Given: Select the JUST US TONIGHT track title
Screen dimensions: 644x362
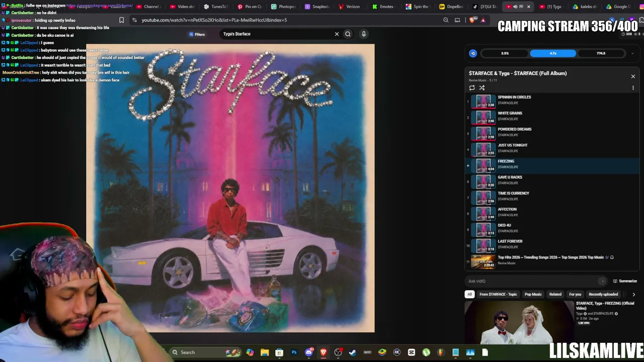Looking at the screenshot, I should [x=513, y=145].
